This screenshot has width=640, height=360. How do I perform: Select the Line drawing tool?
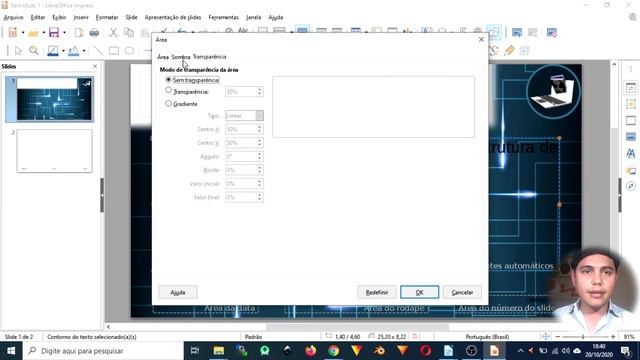[98, 51]
